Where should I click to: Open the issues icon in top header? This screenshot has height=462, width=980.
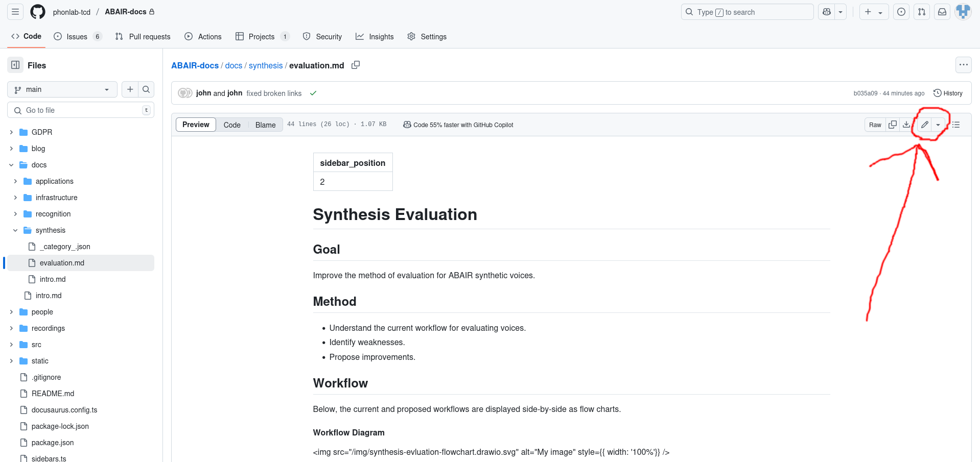pyautogui.click(x=901, y=12)
